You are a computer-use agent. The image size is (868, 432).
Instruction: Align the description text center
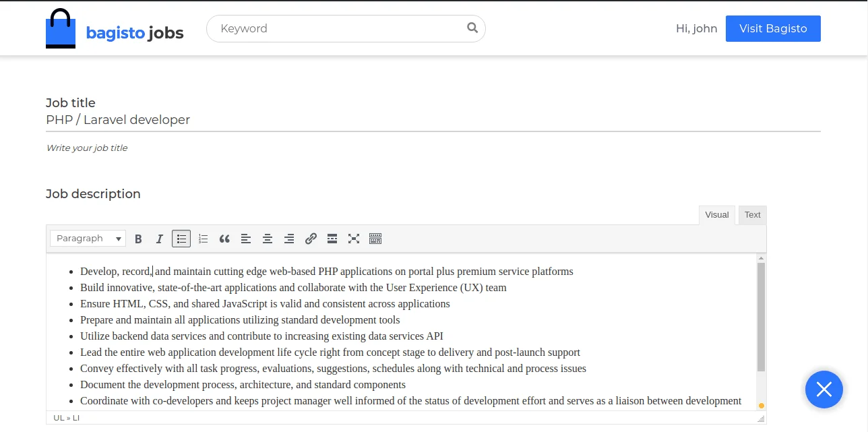(x=268, y=238)
